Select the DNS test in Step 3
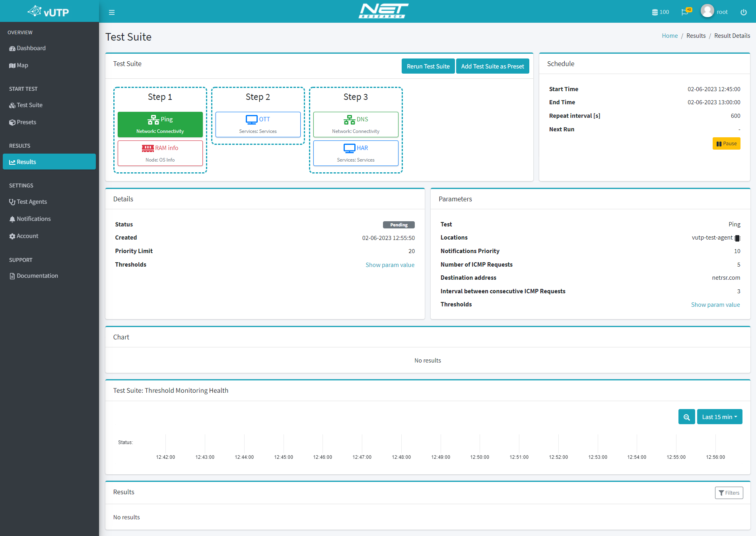The height and width of the screenshot is (536, 756). tap(356, 125)
